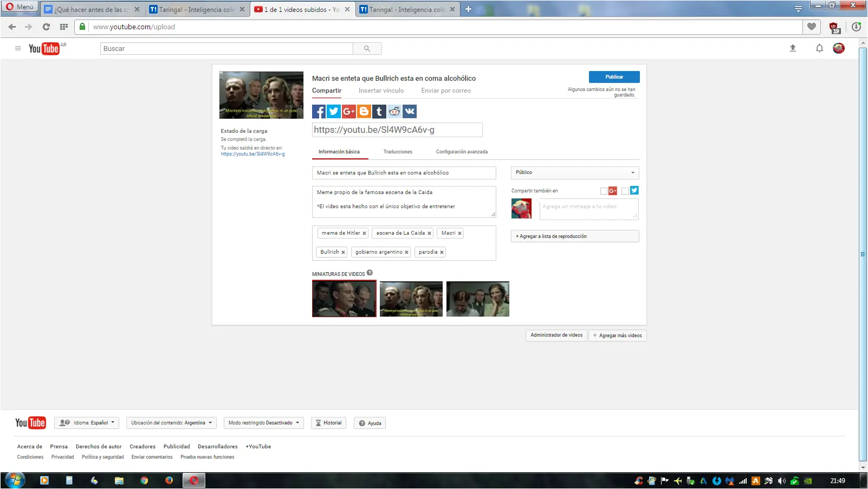This screenshot has height=489, width=868.
Task: Select first video thumbnail option
Action: point(344,299)
